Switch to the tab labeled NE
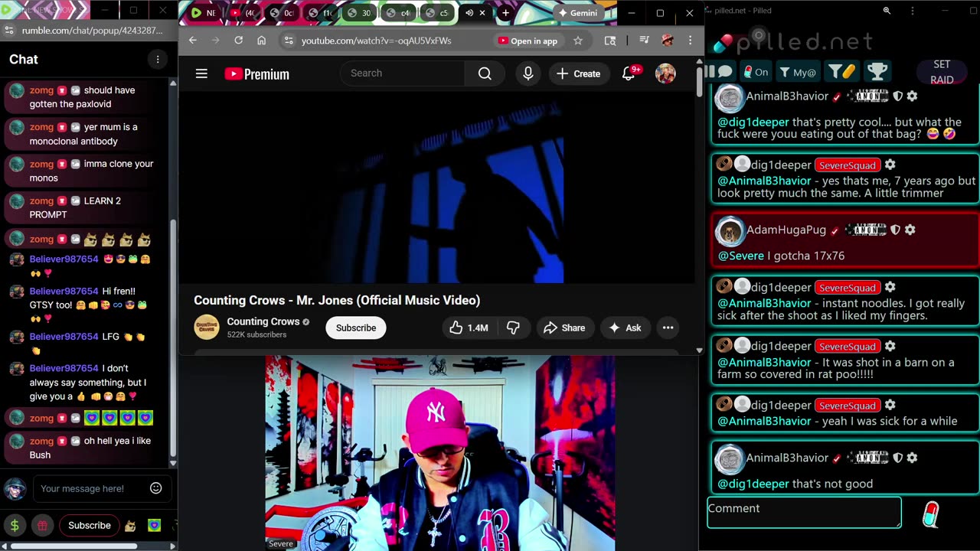The image size is (980, 551). 204,13
